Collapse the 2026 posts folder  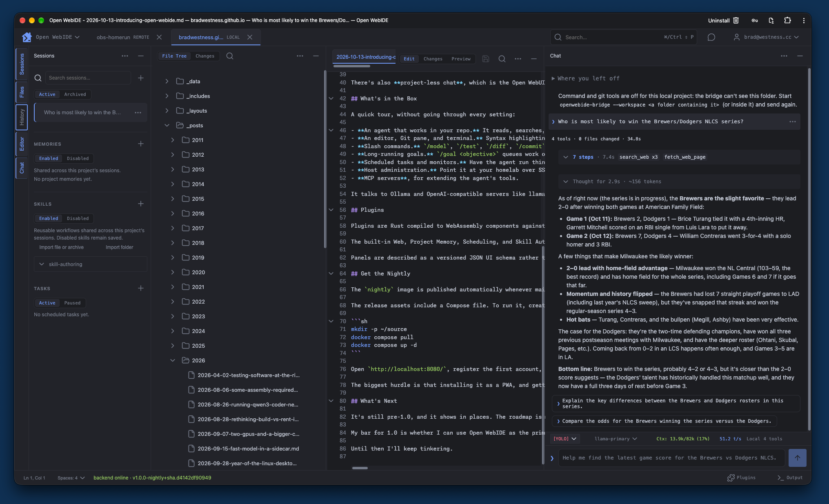173,360
